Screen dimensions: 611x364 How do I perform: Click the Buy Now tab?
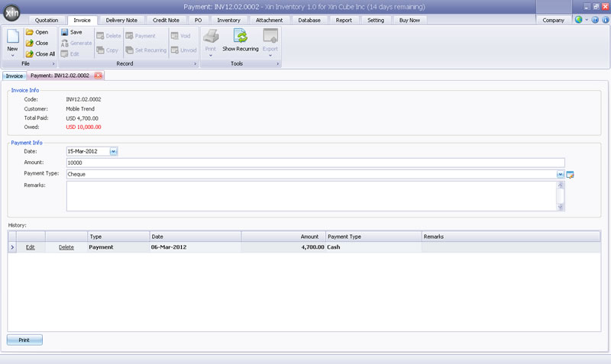[409, 21]
